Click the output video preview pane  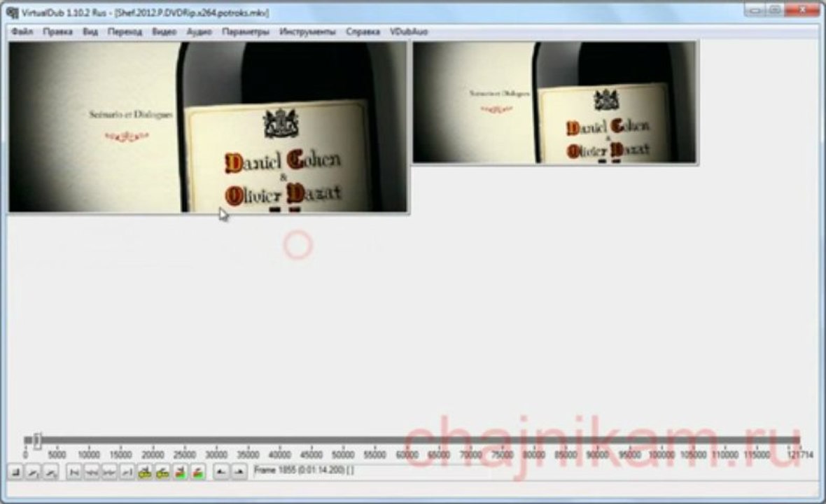point(554,102)
